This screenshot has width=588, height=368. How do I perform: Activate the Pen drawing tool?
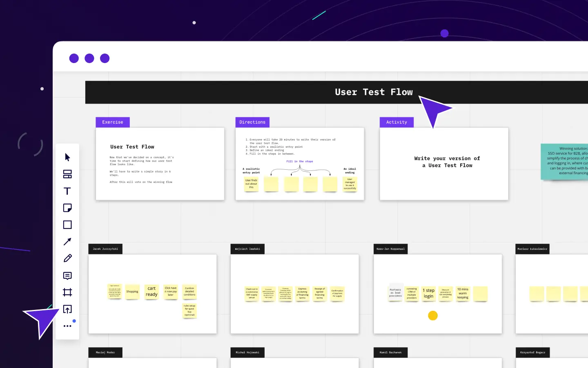(67, 258)
